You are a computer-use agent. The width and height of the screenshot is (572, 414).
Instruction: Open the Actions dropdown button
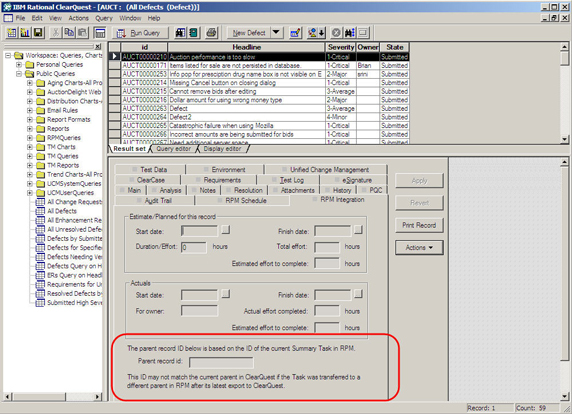pyautogui.click(x=419, y=248)
